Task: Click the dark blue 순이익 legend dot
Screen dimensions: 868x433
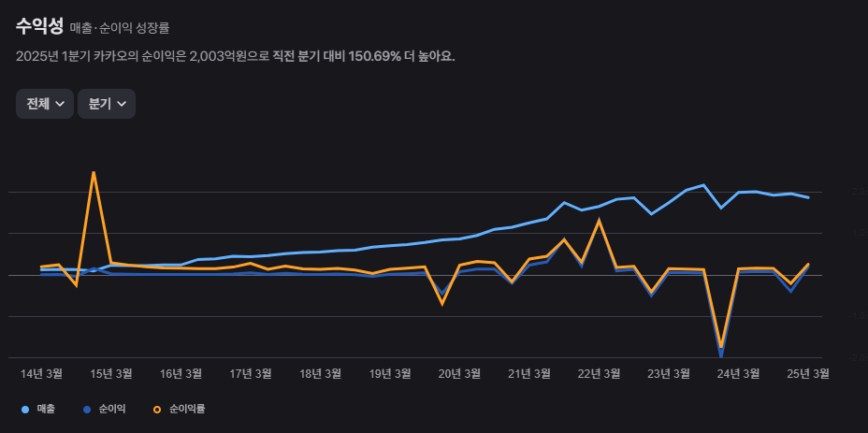Action: coord(87,410)
